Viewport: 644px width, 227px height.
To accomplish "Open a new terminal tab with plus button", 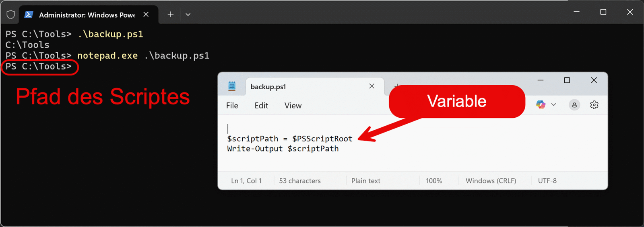I will click(x=171, y=14).
